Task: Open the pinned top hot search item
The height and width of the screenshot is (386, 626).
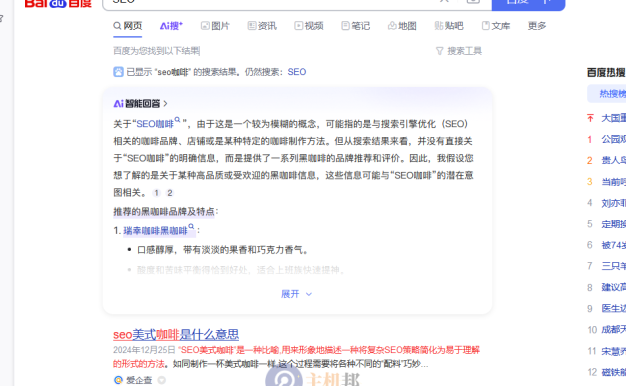Action: pos(613,118)
